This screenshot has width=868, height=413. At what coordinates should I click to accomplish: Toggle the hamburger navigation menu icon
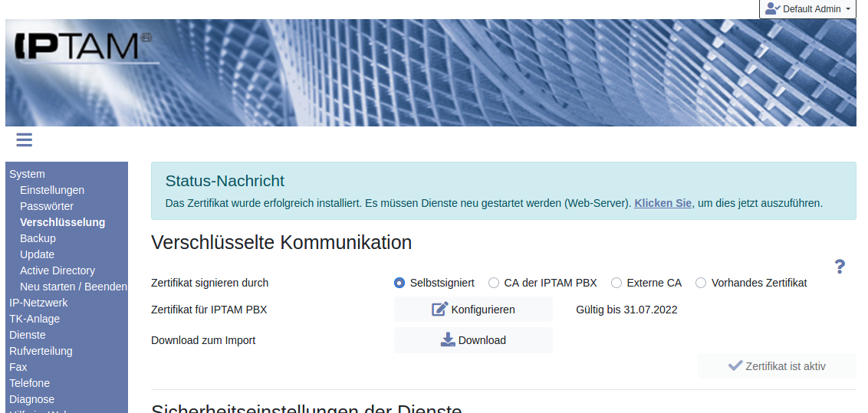pos(24,139)
